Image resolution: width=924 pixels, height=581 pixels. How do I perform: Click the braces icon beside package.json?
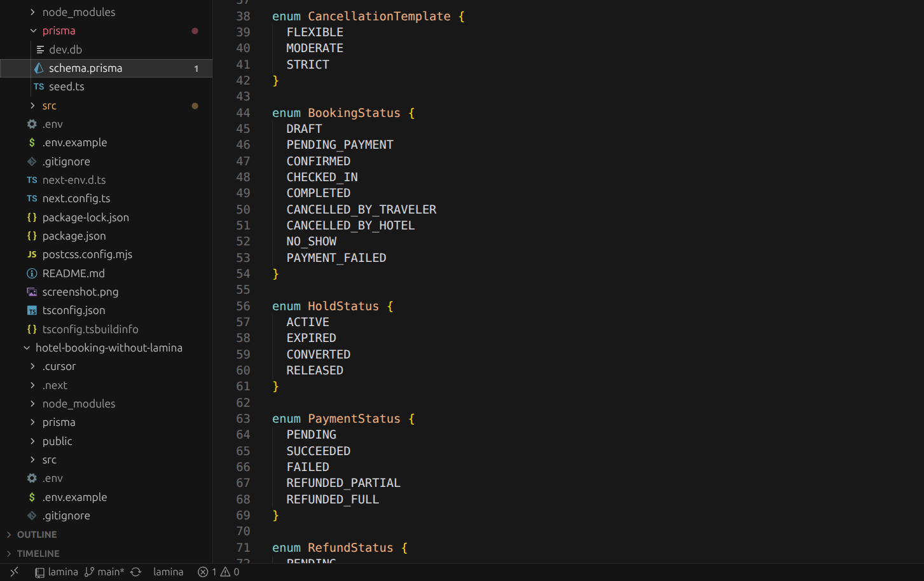pyautogui.click(x=32, y=236)
